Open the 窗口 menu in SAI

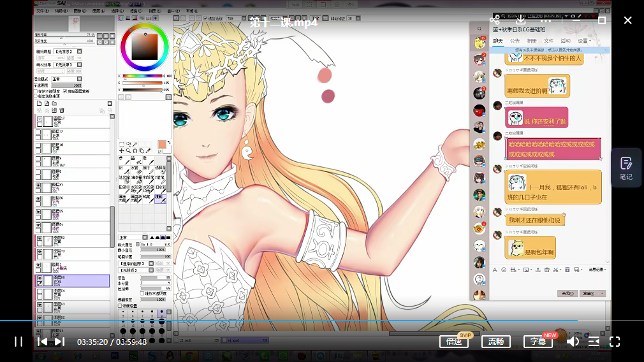(173, 11)
